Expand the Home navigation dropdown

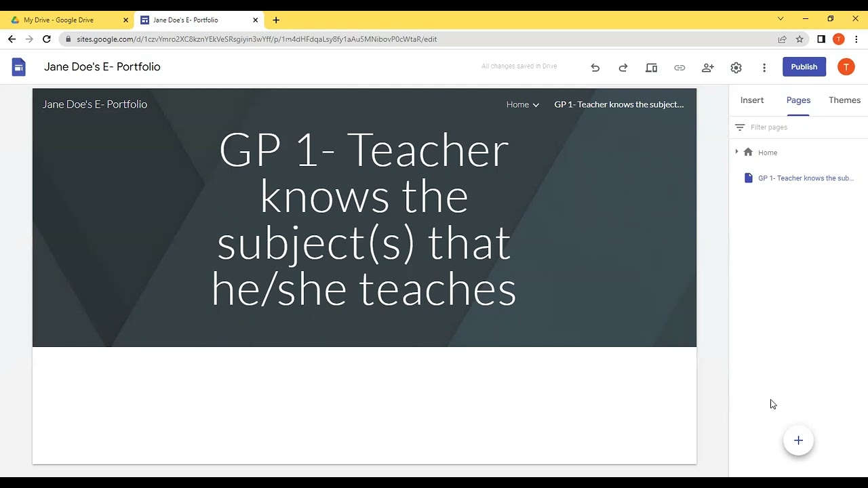536,105
